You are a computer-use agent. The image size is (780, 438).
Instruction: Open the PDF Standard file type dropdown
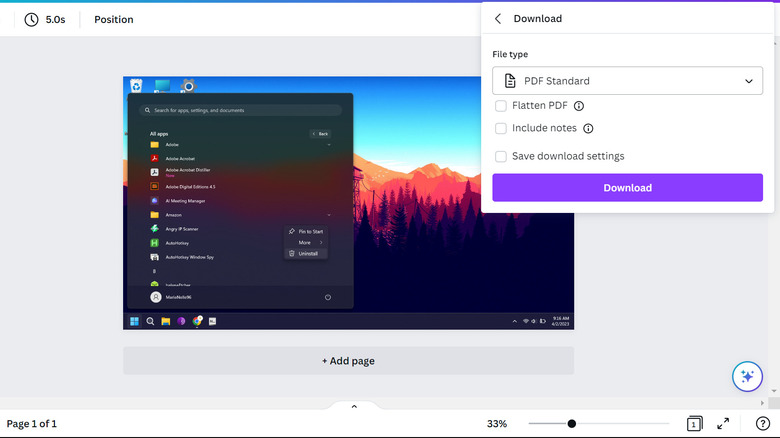point(627,81)
